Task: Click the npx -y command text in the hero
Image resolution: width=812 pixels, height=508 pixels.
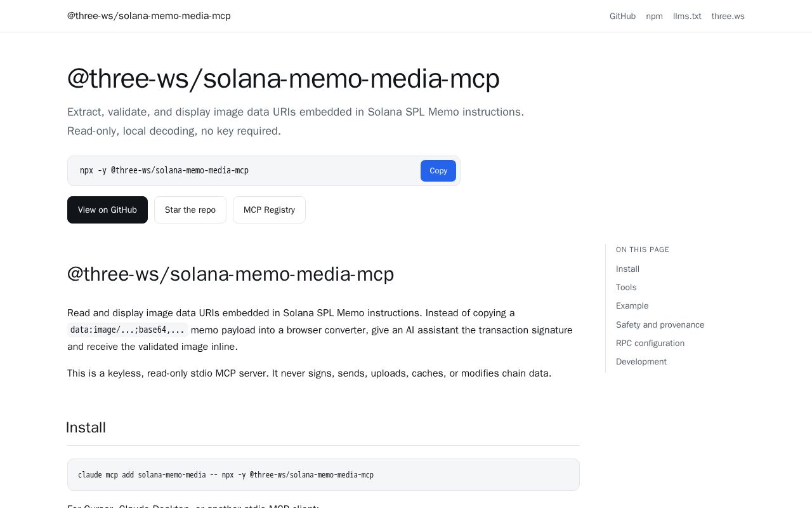Action: click(x=164, y=171)
